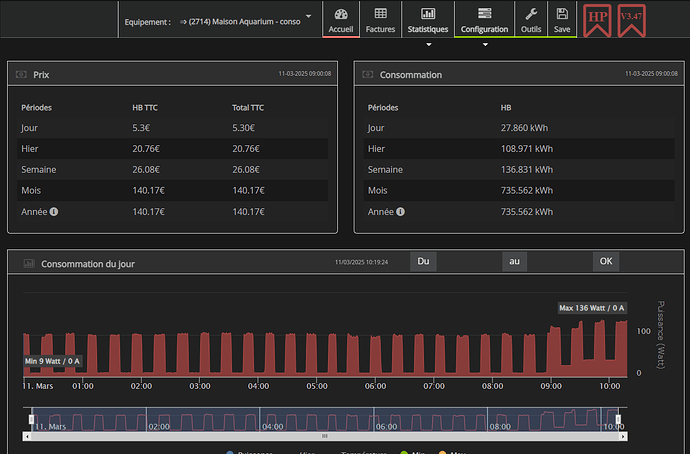Click the banknote icon in Prix header
Viewport: 690px width, 454px height.
(x=21, y=74)
